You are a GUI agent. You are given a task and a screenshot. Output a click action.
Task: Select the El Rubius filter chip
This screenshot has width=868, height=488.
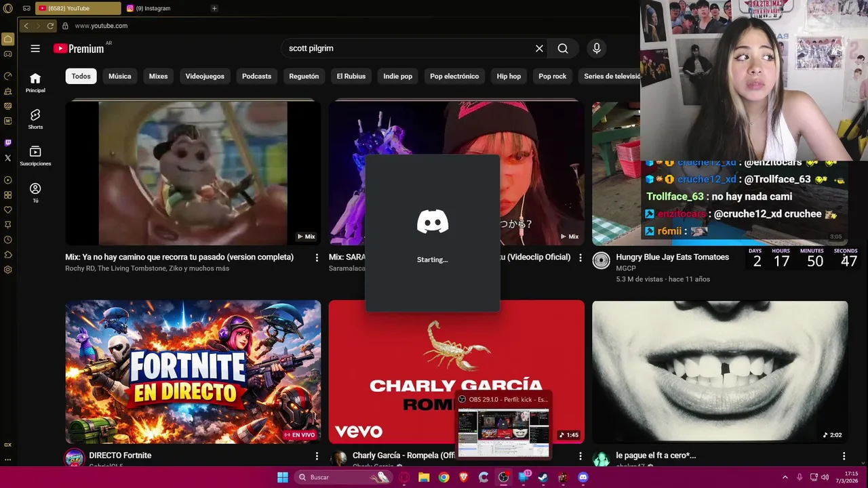(x=351, y=76)
